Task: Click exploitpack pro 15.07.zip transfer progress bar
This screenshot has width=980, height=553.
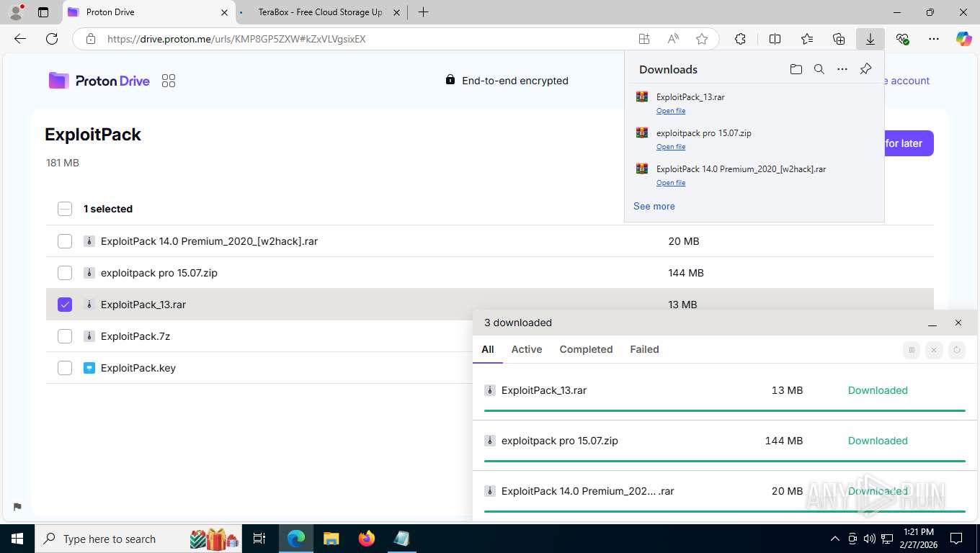Action: click(725, 461)
